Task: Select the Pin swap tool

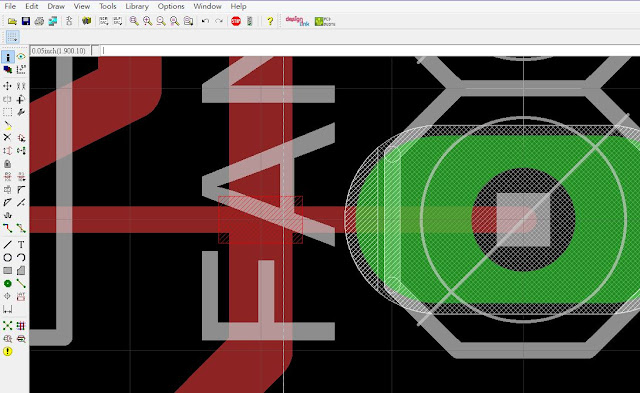Action: (x=7, y=151)
